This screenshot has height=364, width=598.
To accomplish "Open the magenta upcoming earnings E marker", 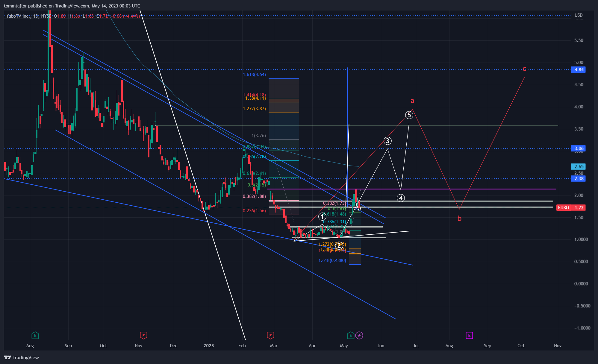I will tap(469, 335).
